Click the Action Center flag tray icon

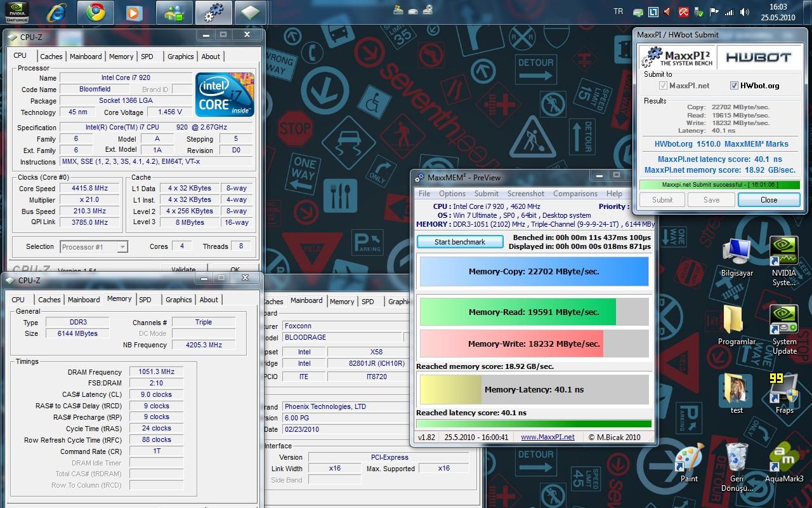[x=714, y=11]
